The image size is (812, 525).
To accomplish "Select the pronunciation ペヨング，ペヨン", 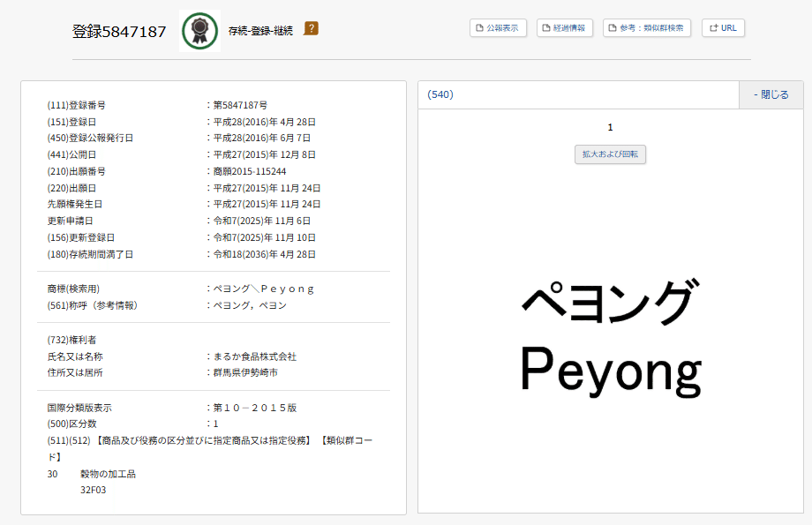I will pos(250,305).
